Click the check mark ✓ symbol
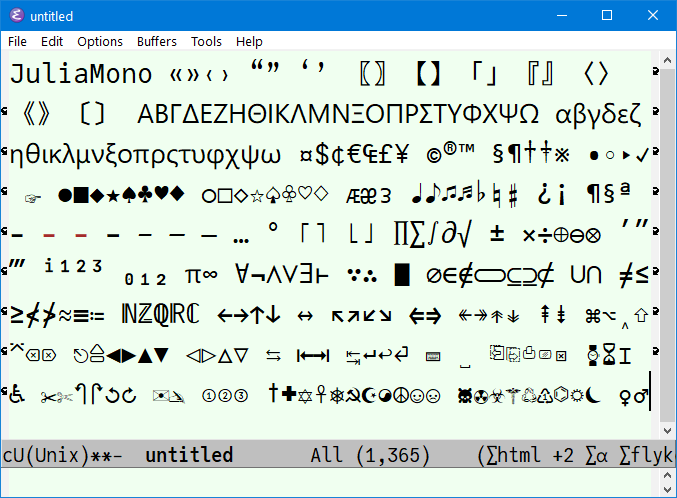This screenshot has height=498, width=677. pos(643,155)
